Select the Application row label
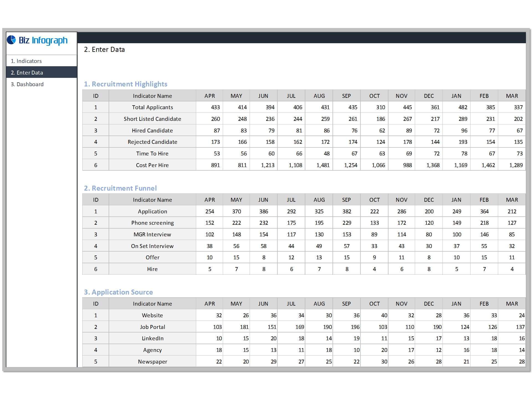 click(152, 211)
